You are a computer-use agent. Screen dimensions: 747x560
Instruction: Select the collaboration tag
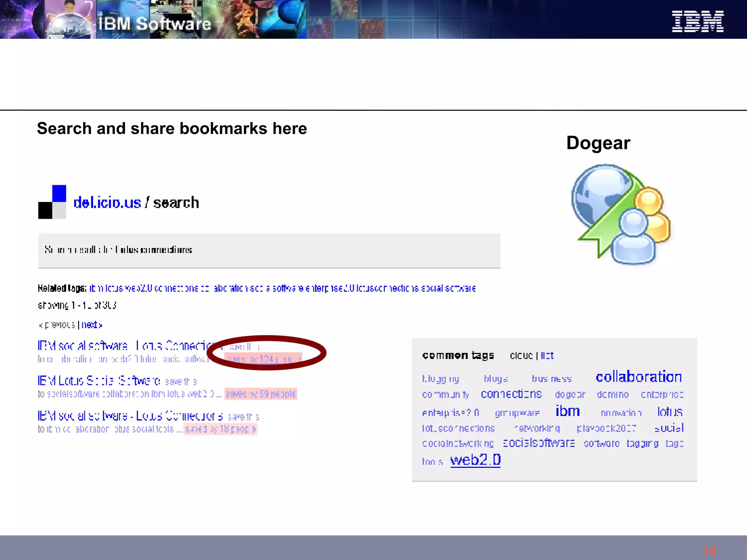(x=638, y=377)
